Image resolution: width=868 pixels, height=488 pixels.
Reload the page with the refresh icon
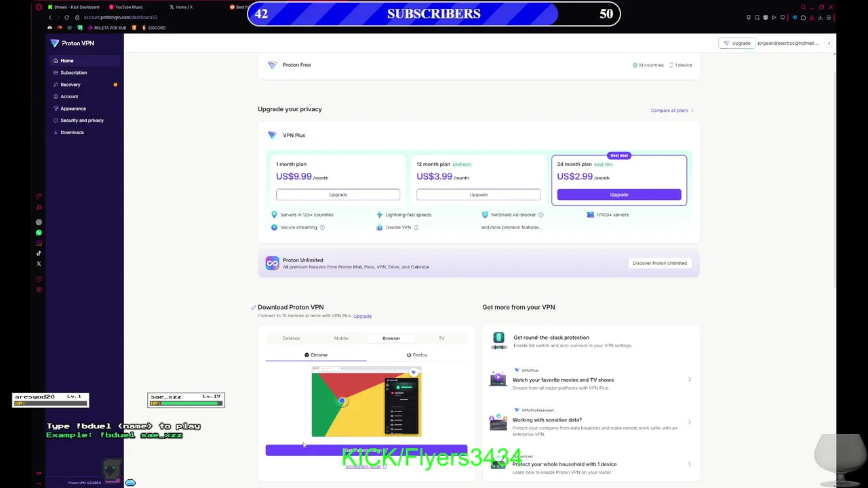(66, 17)
